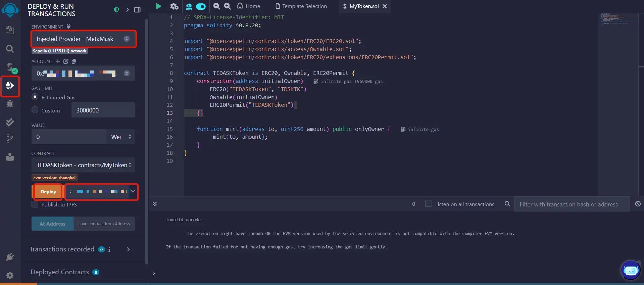The height and width of the screenshot is (285, 644).
Task: Click the green play Run script icon
Action: pyautogui.click(x=158, y=6)
